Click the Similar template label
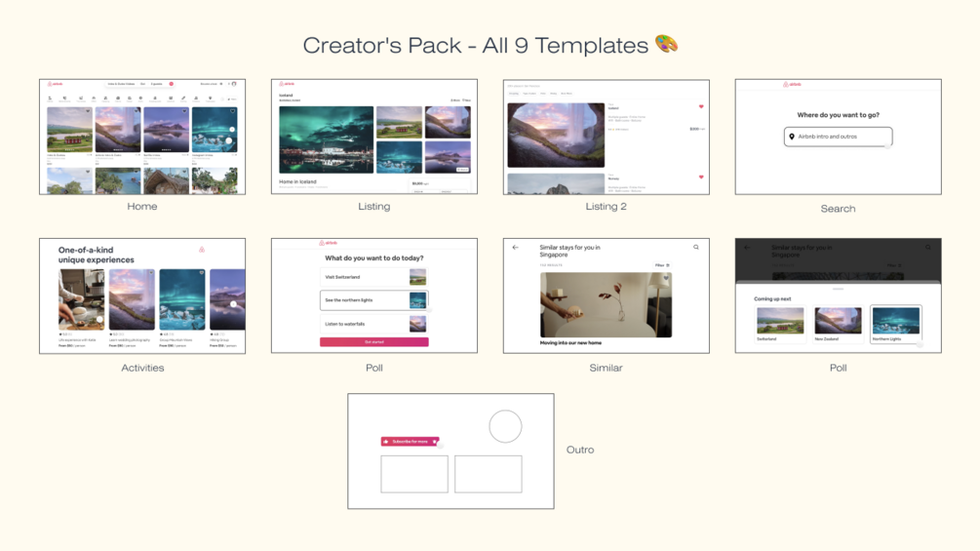Screen dimensions: 980x551 click(607, 368)
